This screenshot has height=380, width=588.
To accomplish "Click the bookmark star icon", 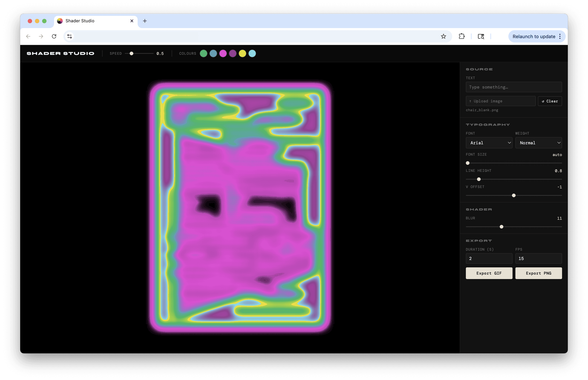I will pyautogui.click(x=444, y=37).
